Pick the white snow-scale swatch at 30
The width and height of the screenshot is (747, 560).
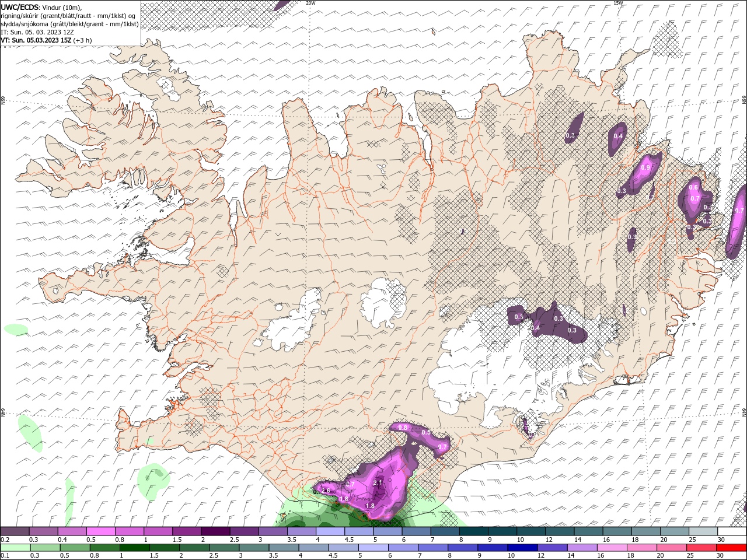click(732, 531)
